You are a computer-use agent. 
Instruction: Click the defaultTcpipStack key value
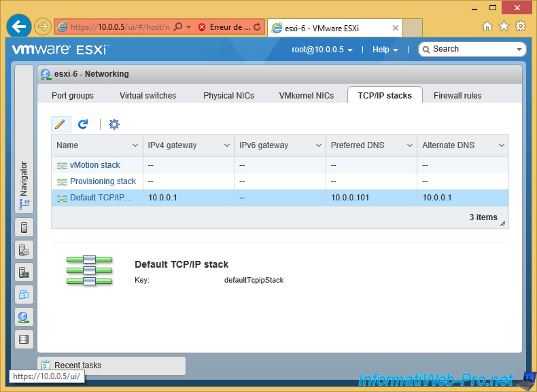(x=254, y=280)
